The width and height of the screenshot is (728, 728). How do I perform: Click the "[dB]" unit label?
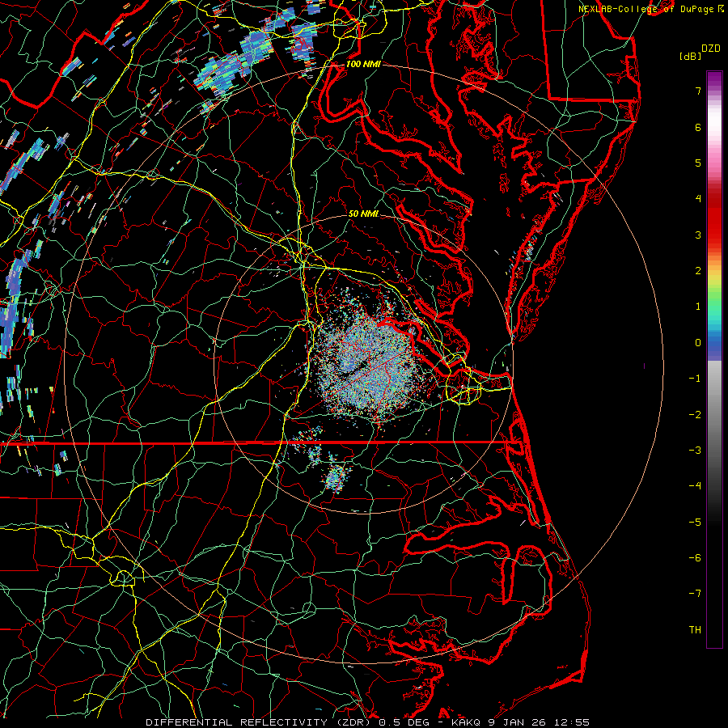690,56
